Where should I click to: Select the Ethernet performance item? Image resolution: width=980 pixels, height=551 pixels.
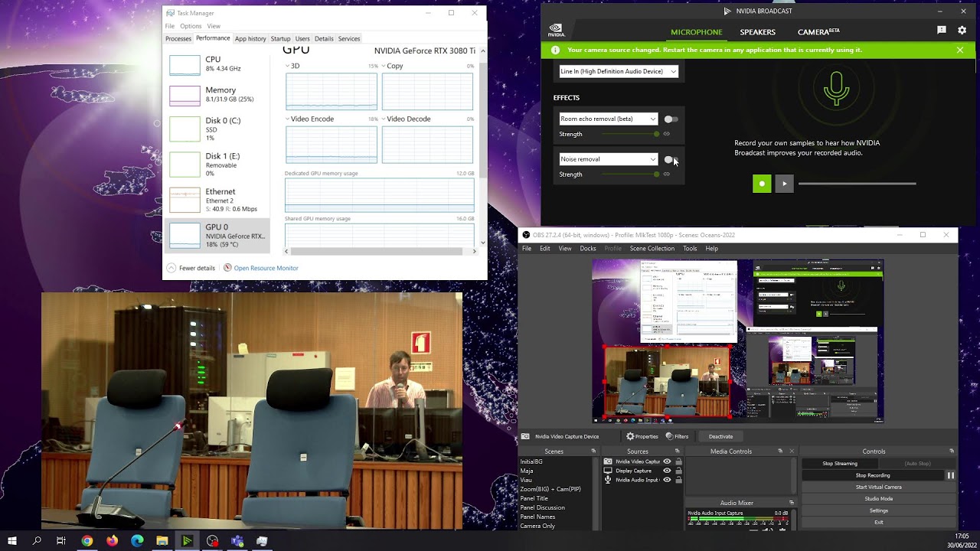point(217,200)
